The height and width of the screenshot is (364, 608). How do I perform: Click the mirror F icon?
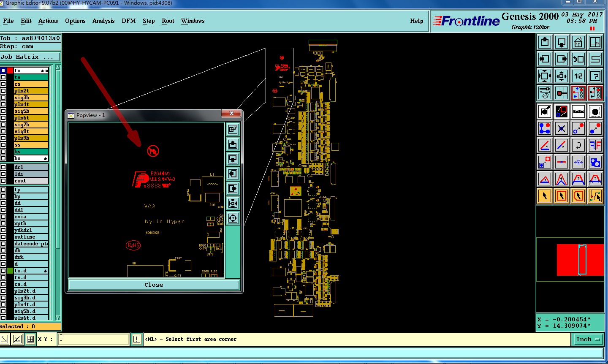[x=595, y=145]
